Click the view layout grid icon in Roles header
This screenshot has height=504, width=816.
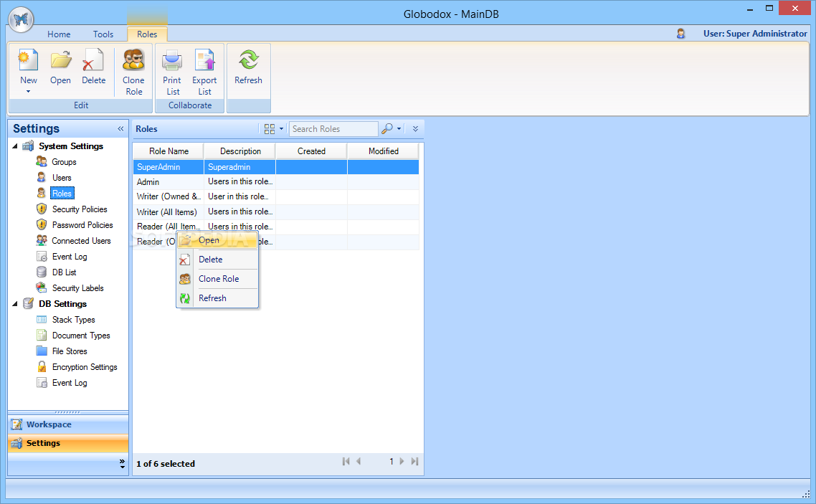[270, 129]
